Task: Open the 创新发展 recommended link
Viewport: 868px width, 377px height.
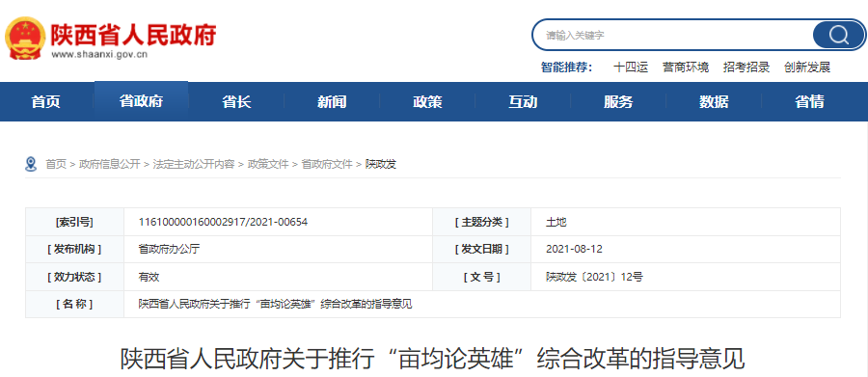Action: 807,67
